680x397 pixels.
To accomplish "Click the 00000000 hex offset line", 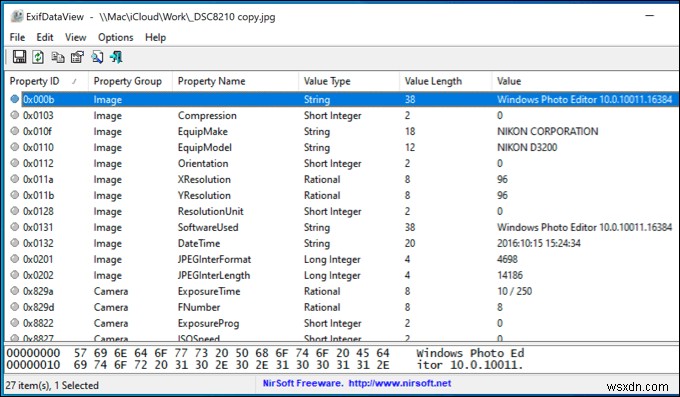I will tap(265, 353).
